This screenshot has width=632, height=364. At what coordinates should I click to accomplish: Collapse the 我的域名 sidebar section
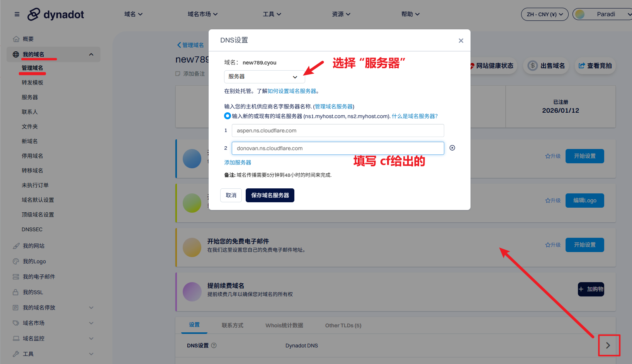coord(91,54)
